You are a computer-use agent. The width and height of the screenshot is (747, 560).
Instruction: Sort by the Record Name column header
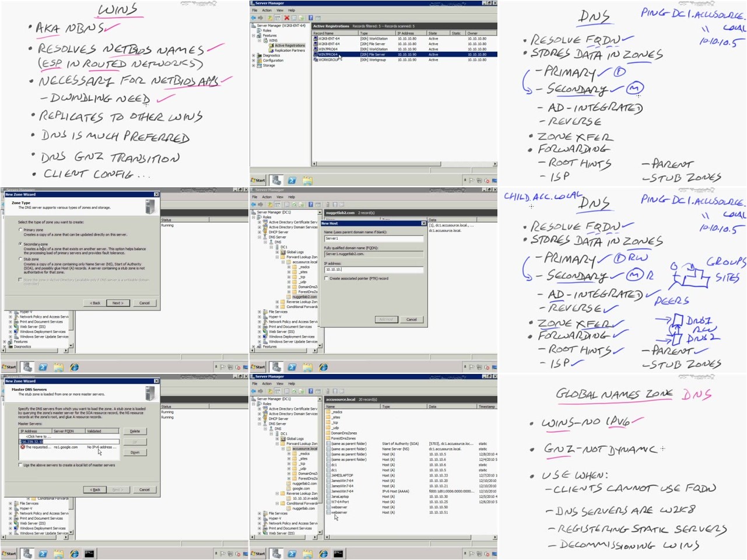[x=335, y=33]
